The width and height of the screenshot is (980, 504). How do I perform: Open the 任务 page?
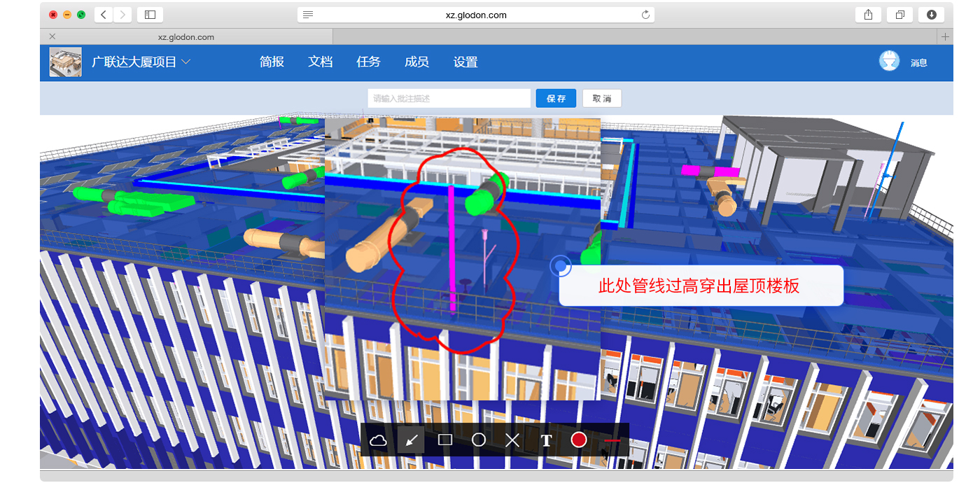pos(368,62)
